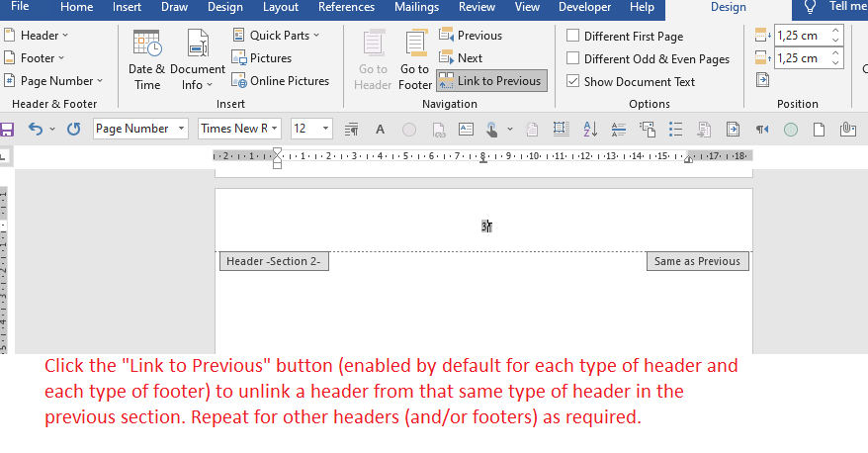868x453 pixels.
Task: Undo the last action
Action: pyautogui.click(x=36, y=129)
